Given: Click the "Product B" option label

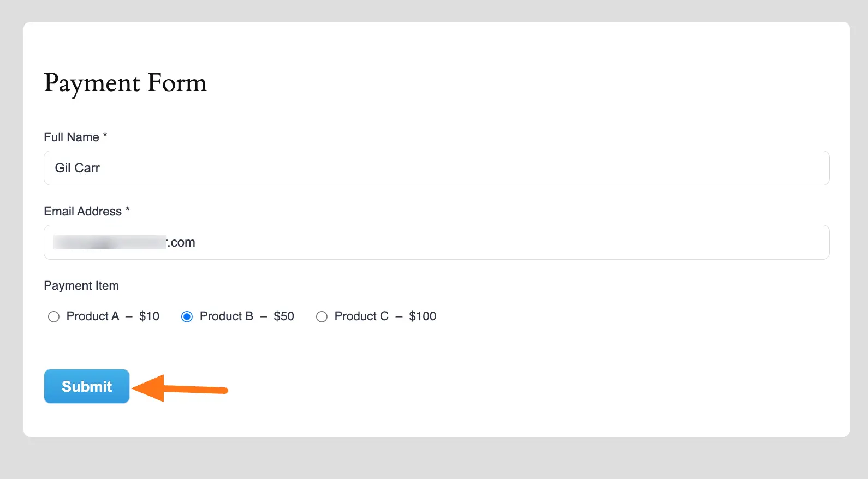Looking at the screenshot, I should 227,316.
